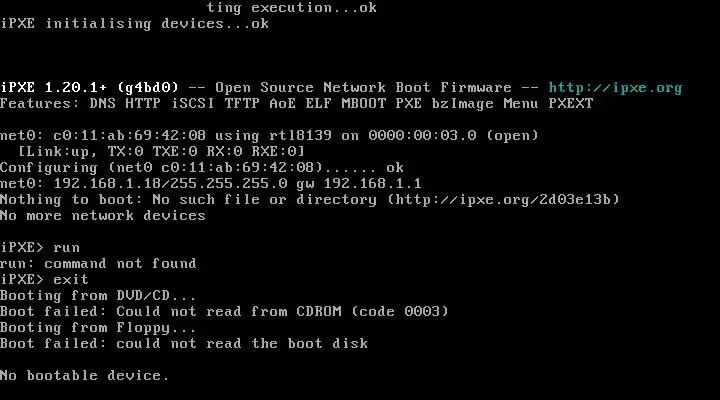720x400 pixels.
Task: Click the 'Booting from DVD/CD...' line
Action: coord(98,295)
